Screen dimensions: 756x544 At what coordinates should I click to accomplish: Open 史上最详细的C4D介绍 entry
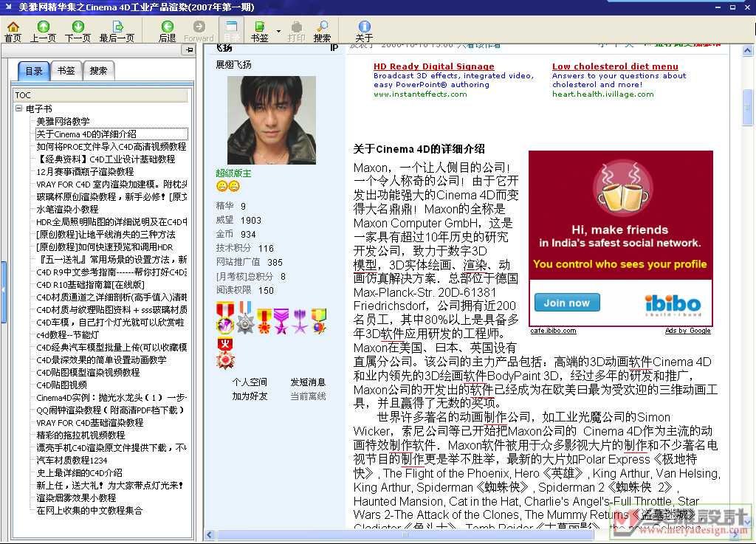[80, 472]
